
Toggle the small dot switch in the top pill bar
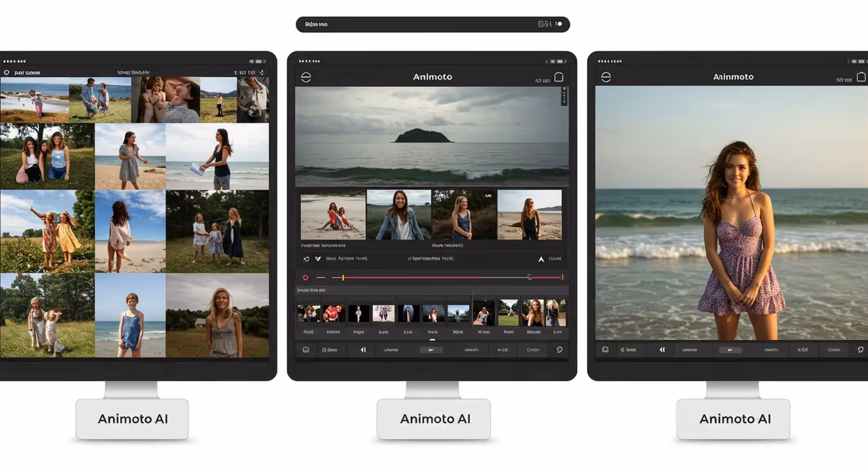pos(559,24)
